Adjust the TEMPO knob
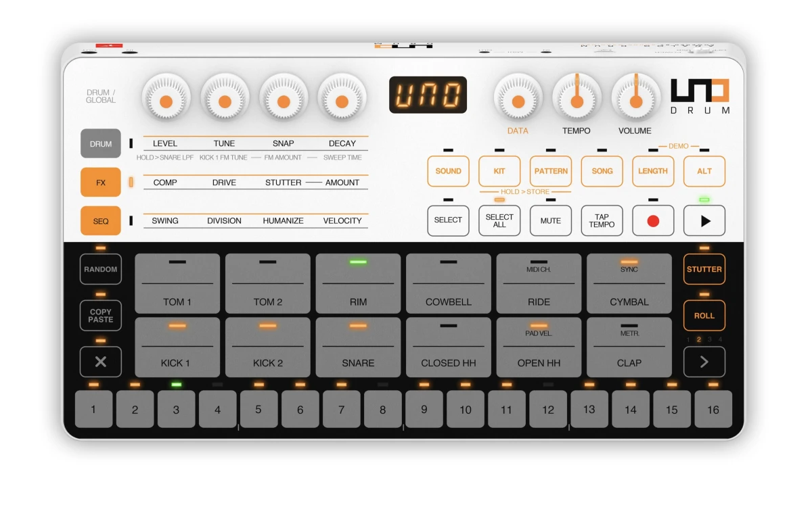 (x=576, y=99)
